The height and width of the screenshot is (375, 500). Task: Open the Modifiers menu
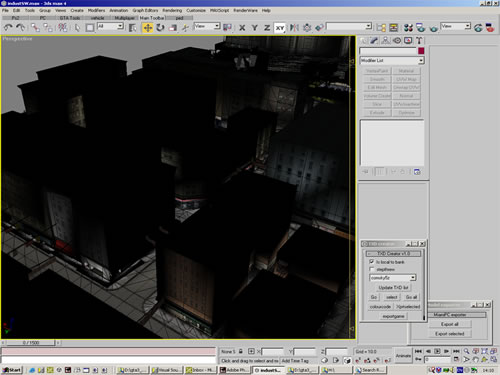96,10
